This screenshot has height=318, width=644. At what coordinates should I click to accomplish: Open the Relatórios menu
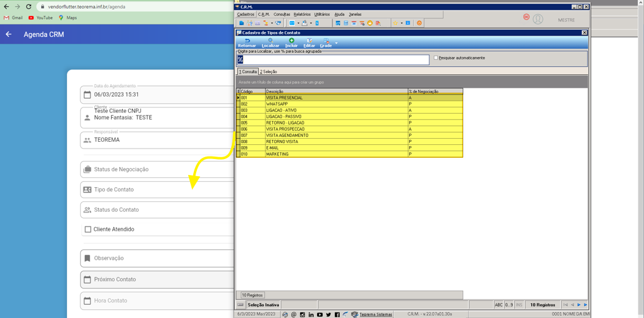click(302, 14)
